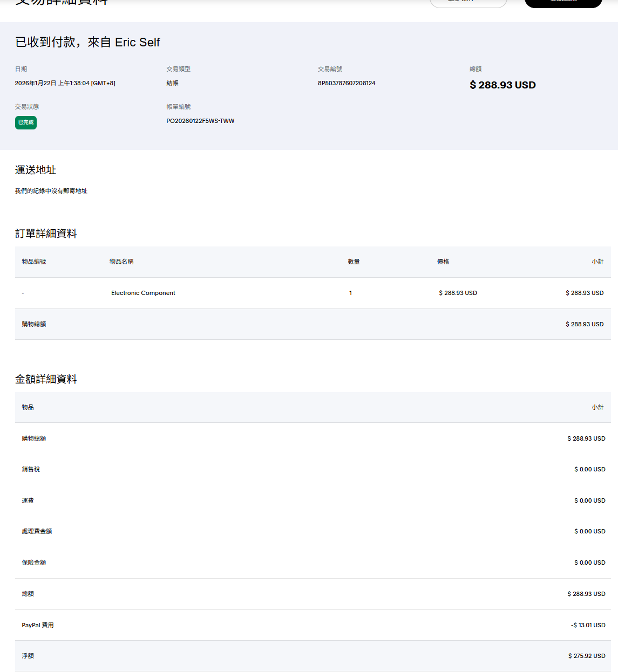This screenshot has width=618, height=672.
Task: Click the net amount $275.92 USD
Action: click(587, 656)
